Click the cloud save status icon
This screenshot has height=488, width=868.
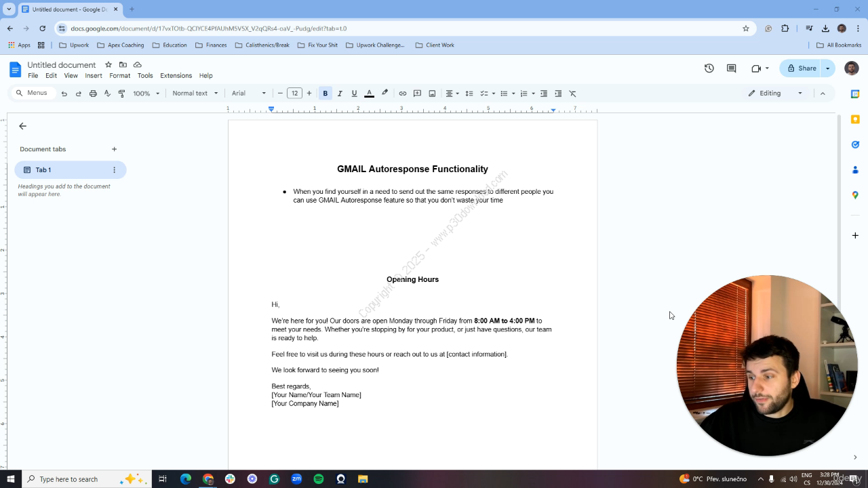(x=138, y=65)
